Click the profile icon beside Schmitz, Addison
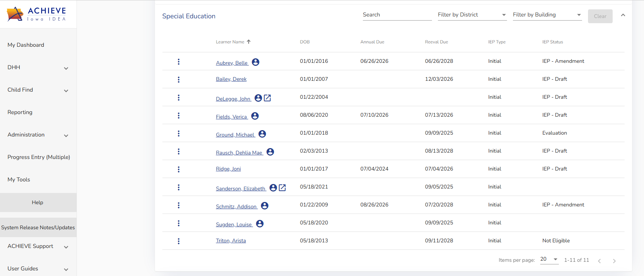The width and height of the screenshot is (644, 276). pos(265,206)
